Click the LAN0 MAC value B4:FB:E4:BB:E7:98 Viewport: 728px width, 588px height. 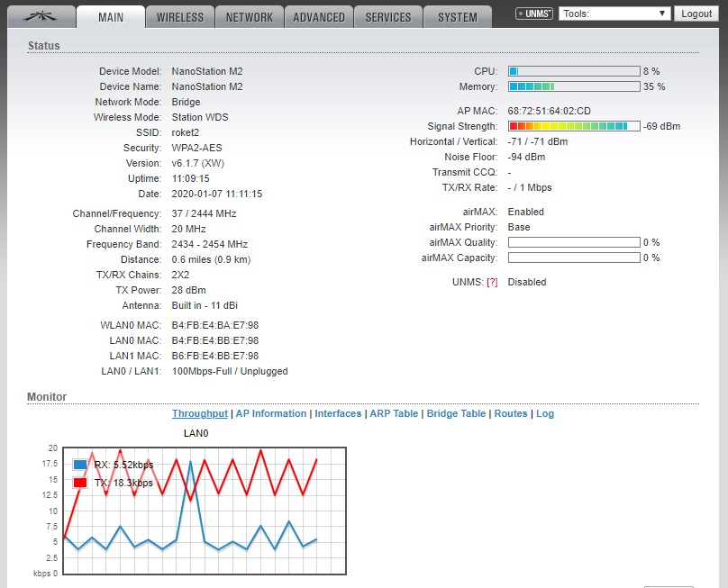(215, 340)
